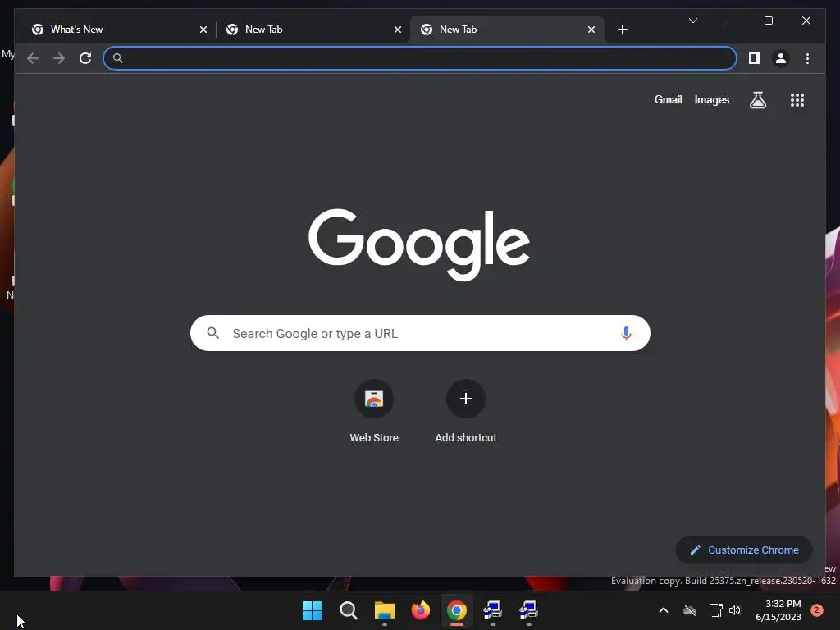This screenshot has height=630, width=840.
Task: Open the Web Store shortcut
Action: point(374,411)
